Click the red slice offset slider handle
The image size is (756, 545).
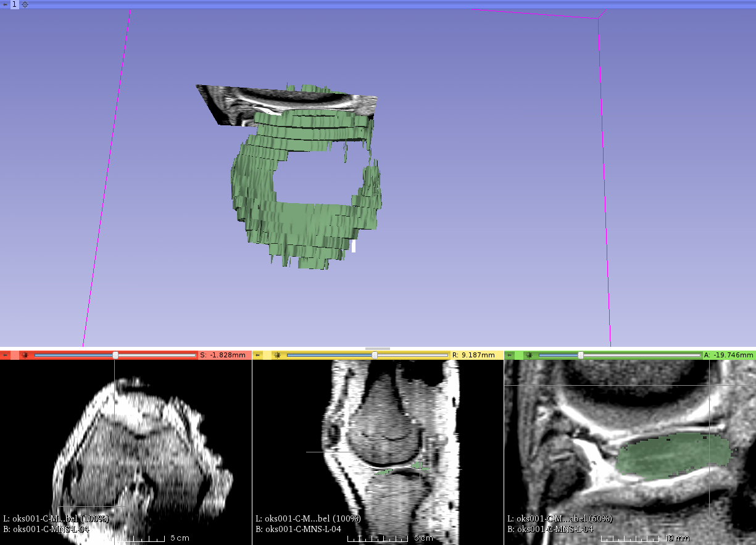[115, 356]
